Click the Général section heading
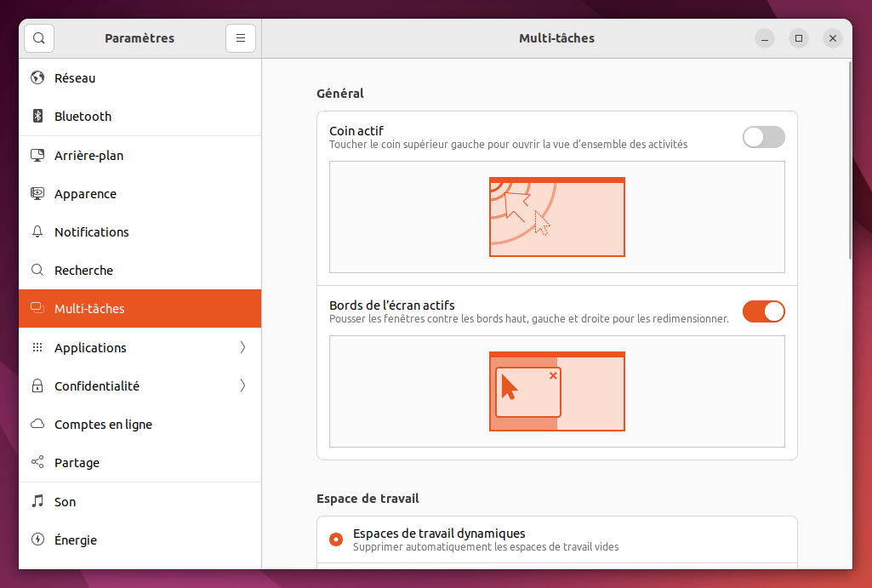Viewport: 872px width, 588px height. click(x=339, y=94)
